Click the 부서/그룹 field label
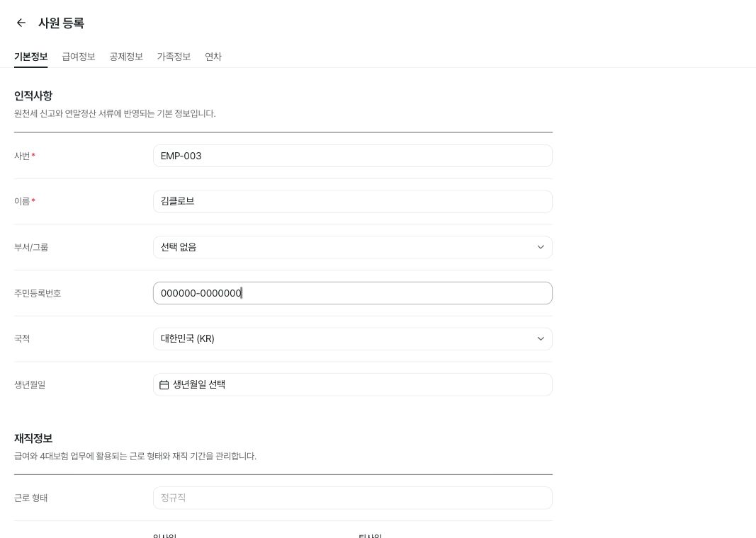Image resolution: width=756 pixels, height=538 pixels. [31, 247]
